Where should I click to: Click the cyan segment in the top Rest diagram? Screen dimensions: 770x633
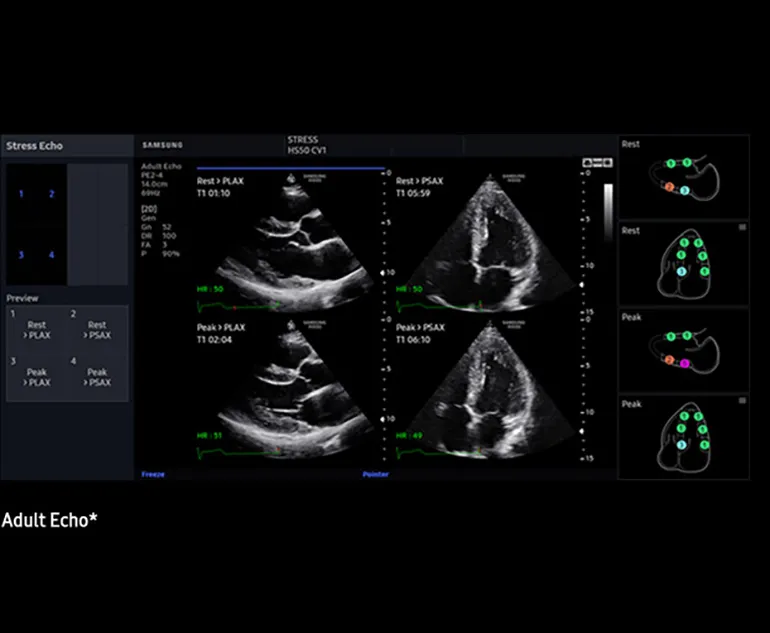pyautogui.click(x=685, y=191)
